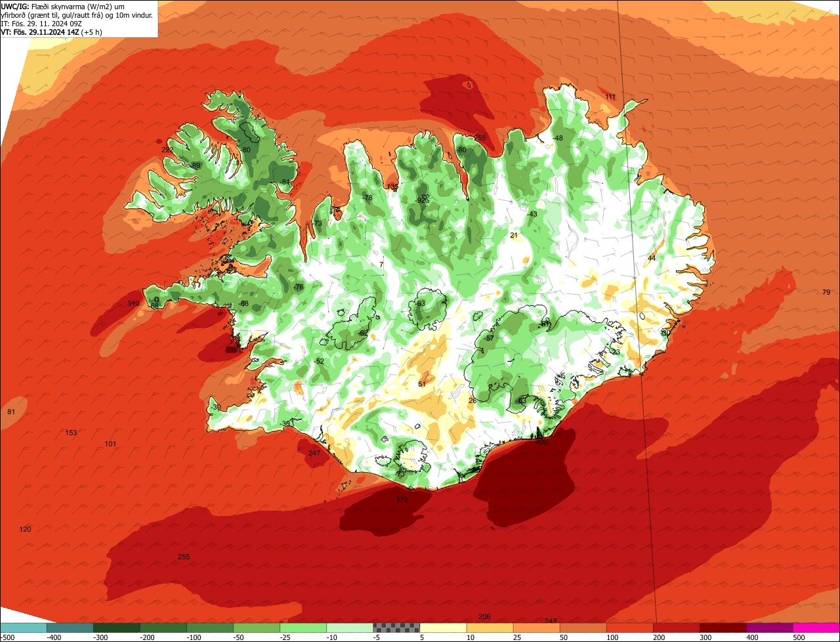The height and width of the screenshot is (642, 840).
Task: Click the purple 400 to 500 swatch
Action: tap(769, 628)
